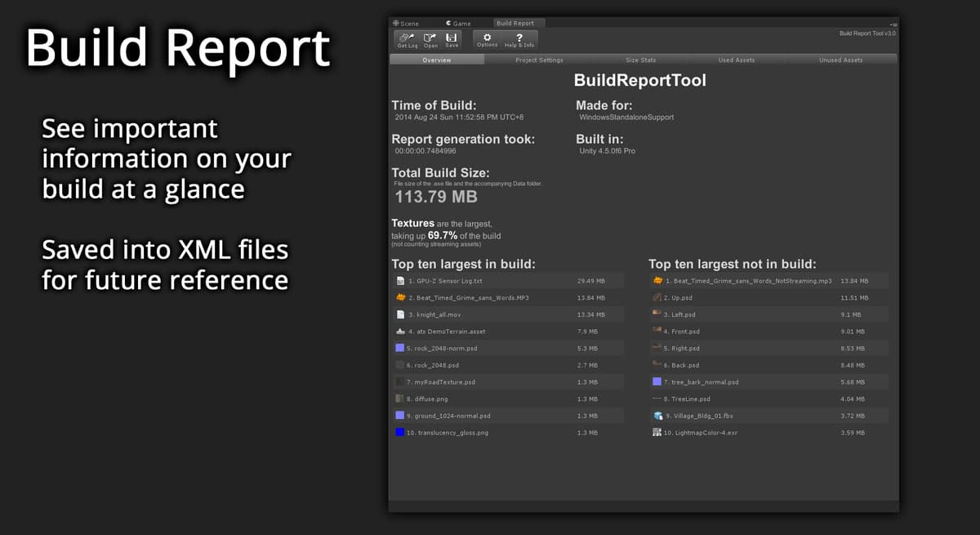The width and height of the screenshot is (980, 535).
Task: Switch to the Game window tab
Action: (458, 24)
